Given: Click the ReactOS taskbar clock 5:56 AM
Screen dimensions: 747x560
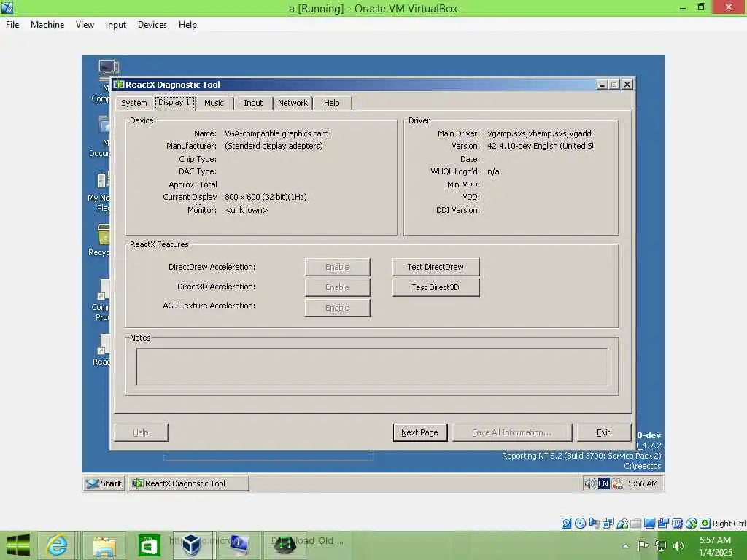Looking at the screenshot, I should coord(643,483).
